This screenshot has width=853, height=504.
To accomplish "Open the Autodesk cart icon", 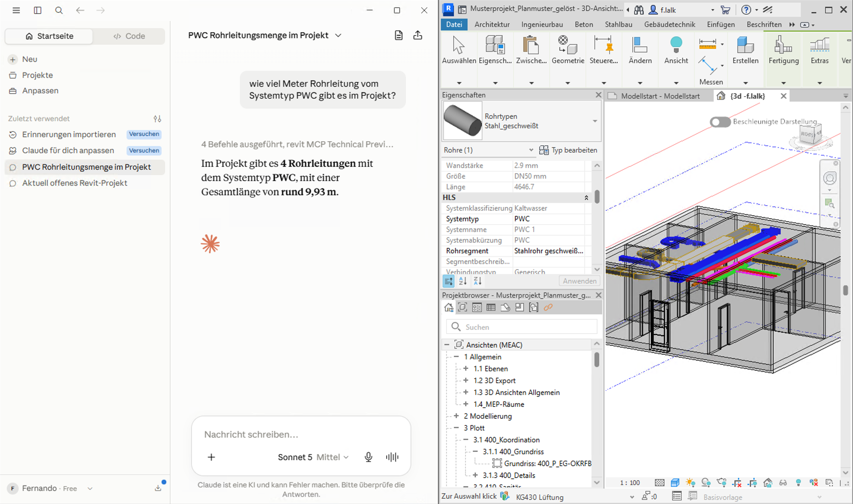I will [725, 10].
